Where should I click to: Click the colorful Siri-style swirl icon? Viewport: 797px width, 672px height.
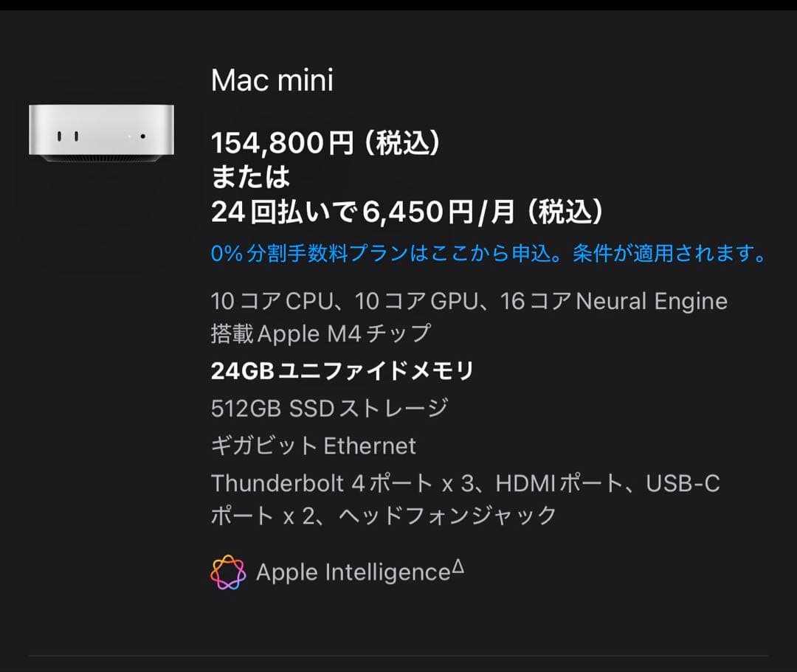point(229,569)
